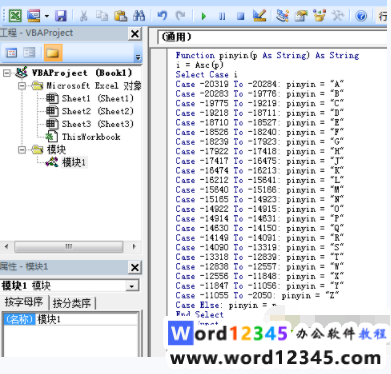Select Microsoft Excel 对象 folder
The height and width of the screenshot is (374, 391).
click(x=94, y=86)
